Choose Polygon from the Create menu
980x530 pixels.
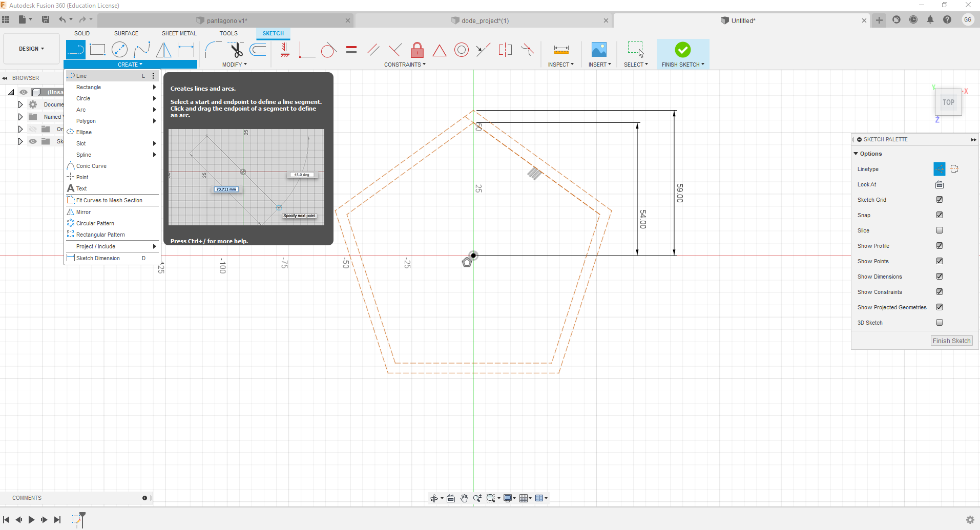pyautogui.click(x=112, y=121)
